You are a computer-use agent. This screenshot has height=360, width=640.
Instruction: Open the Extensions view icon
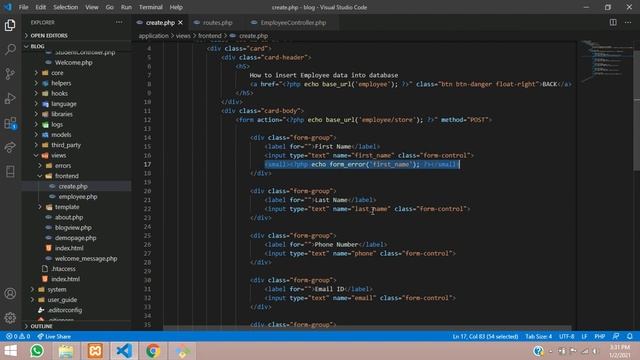coord(10,123)
